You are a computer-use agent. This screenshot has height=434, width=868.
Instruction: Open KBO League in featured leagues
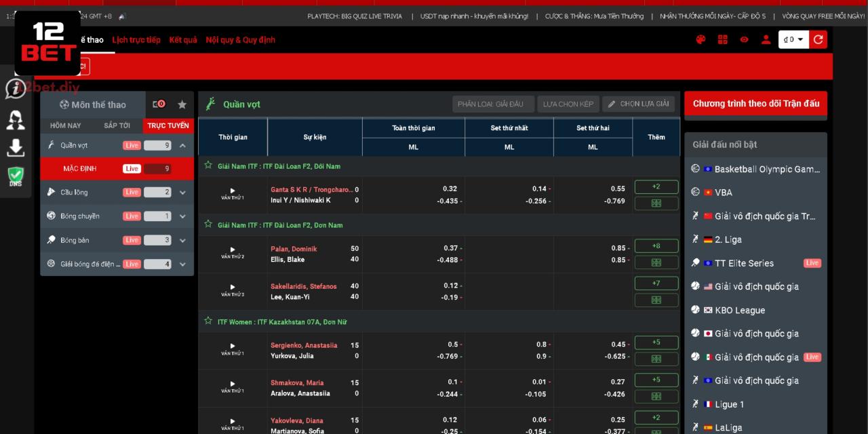coord(739,310)
